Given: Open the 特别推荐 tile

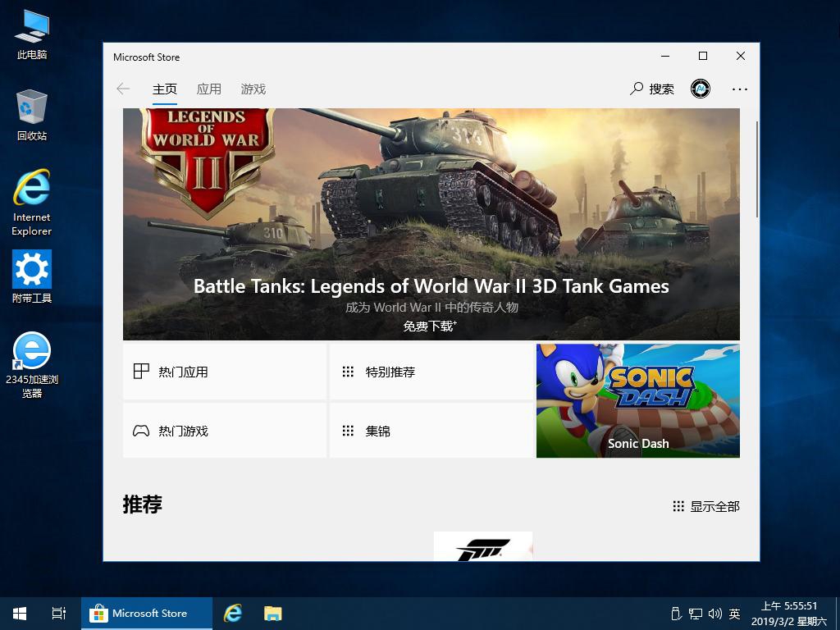Looking at the screenshot, I should (x=431, y=372).
